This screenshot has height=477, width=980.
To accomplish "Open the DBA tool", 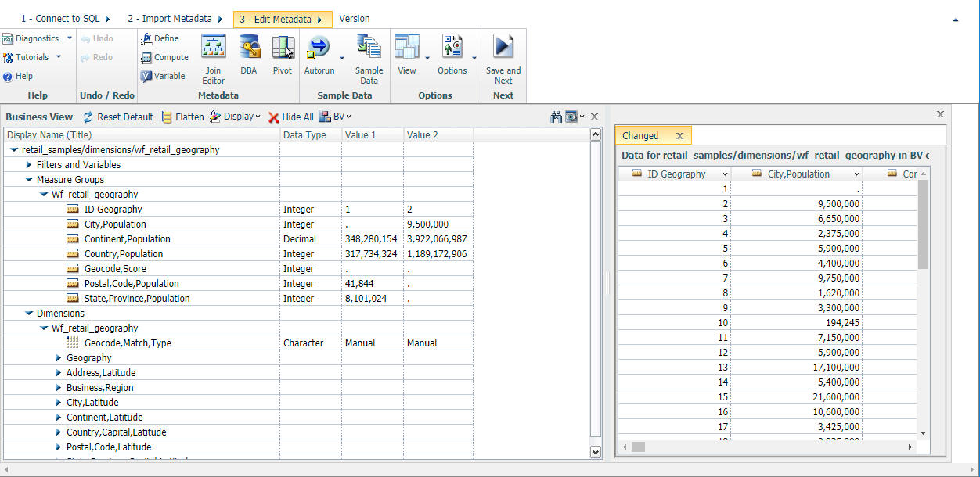I will 249,55.
